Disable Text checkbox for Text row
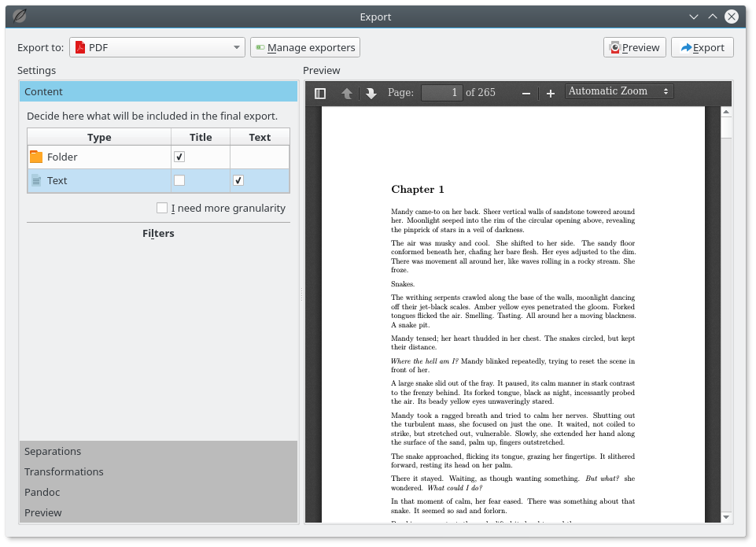This screenshot has height=547, width=756. click(238, 180)
